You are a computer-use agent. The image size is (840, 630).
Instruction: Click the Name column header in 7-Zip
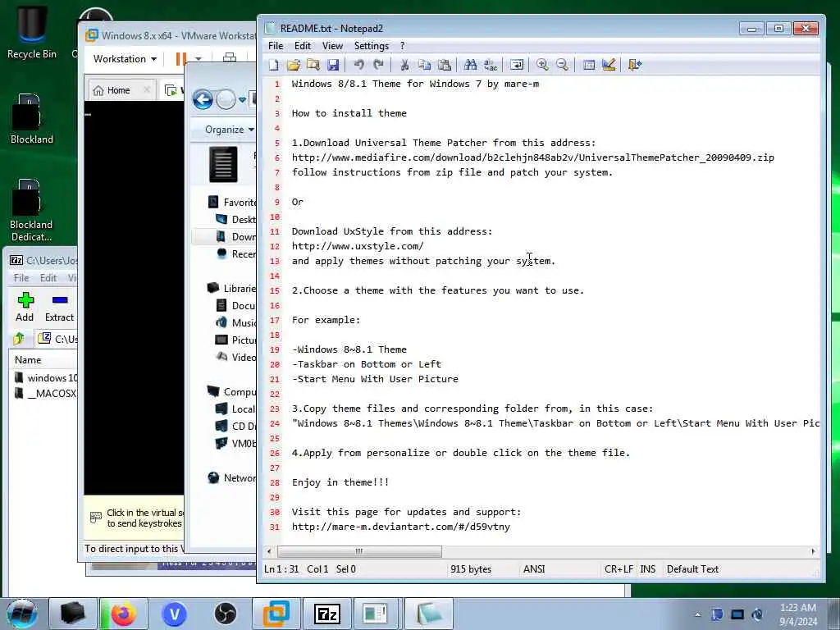point(44,360)
